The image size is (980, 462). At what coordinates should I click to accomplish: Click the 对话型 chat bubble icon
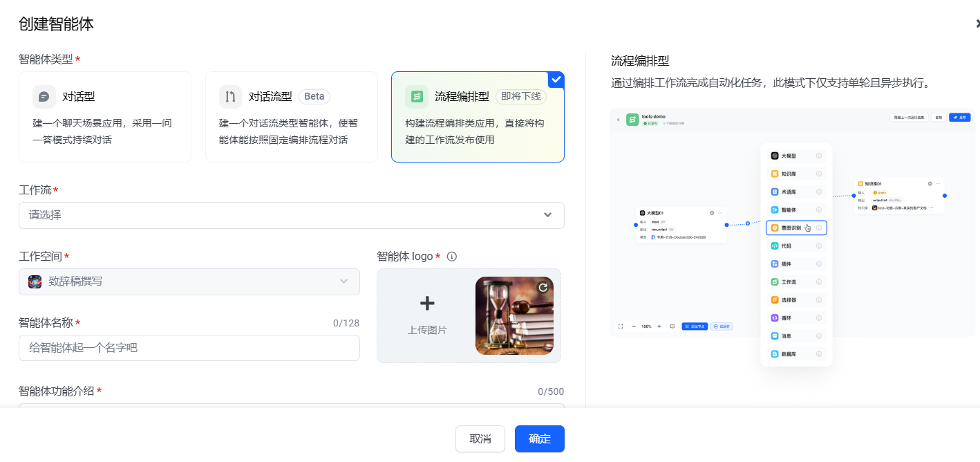coord(44,97)
